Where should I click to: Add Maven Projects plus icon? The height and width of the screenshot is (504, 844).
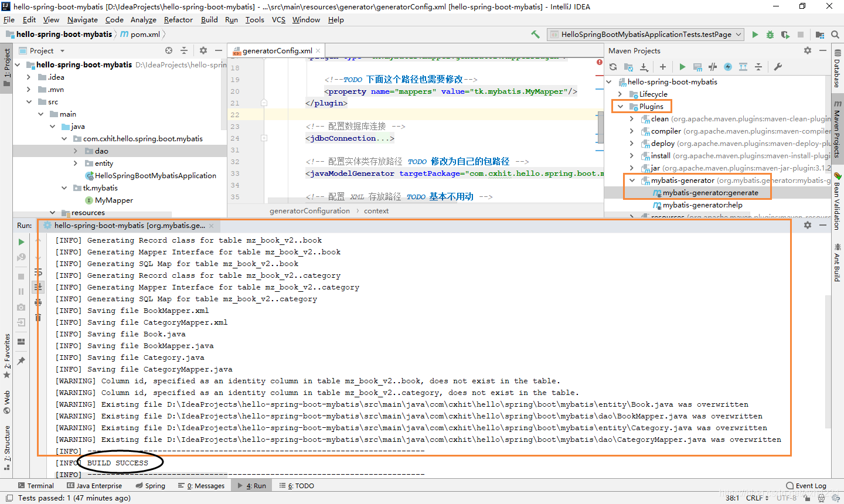[x=662, y=67]
